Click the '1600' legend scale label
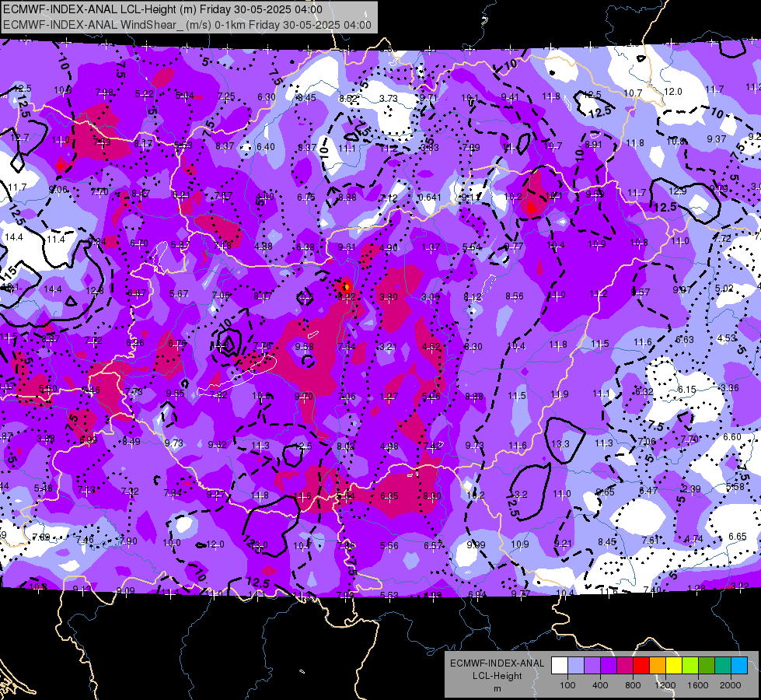The width and height of the screenshot is (761, 700). (697, 685)
